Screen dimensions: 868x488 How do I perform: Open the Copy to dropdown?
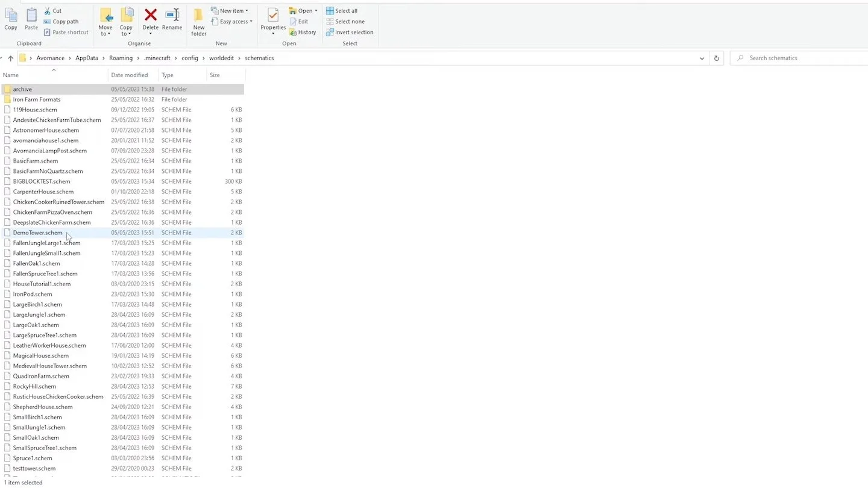point(126,22)
